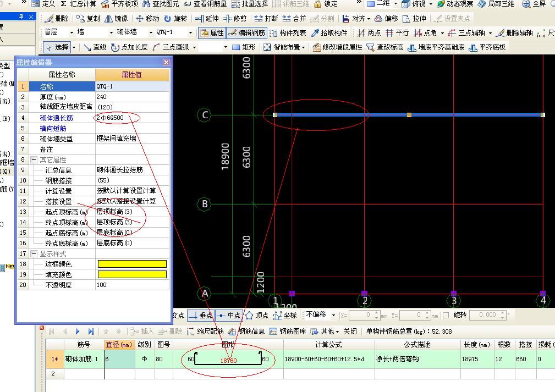Screen dimensions: 555x392
Task: Click 批量选择 (batch select)
Action: [x=250, y=4]
